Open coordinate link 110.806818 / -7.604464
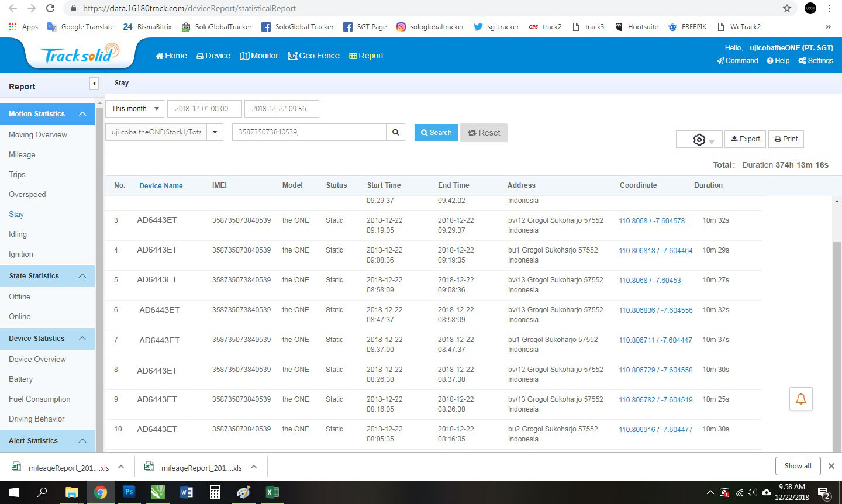Screen dimensions: 842x504 pyautogui.click(x=655, y=251)
